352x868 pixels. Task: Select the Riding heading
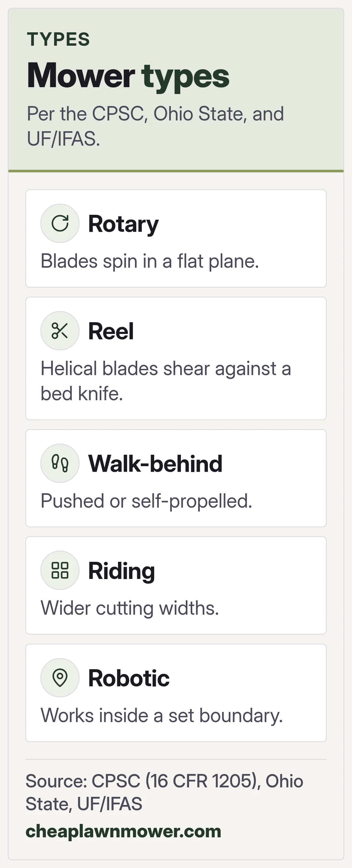point(122,571)
